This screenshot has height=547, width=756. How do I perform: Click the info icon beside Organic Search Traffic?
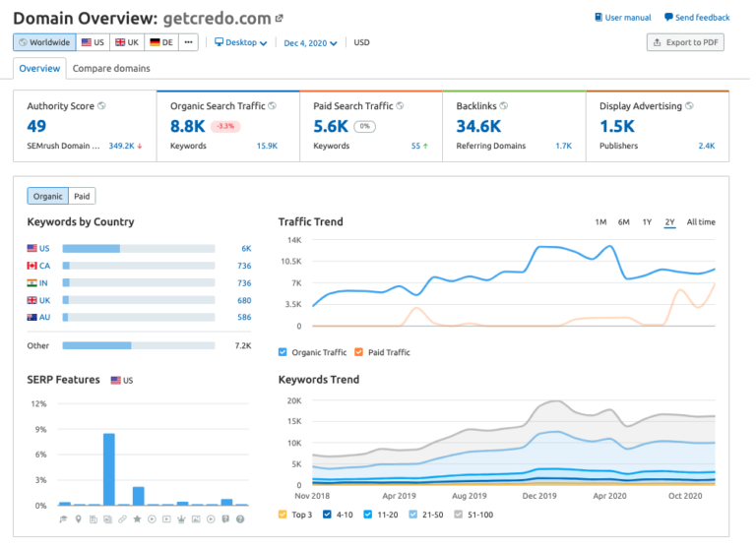273,105
